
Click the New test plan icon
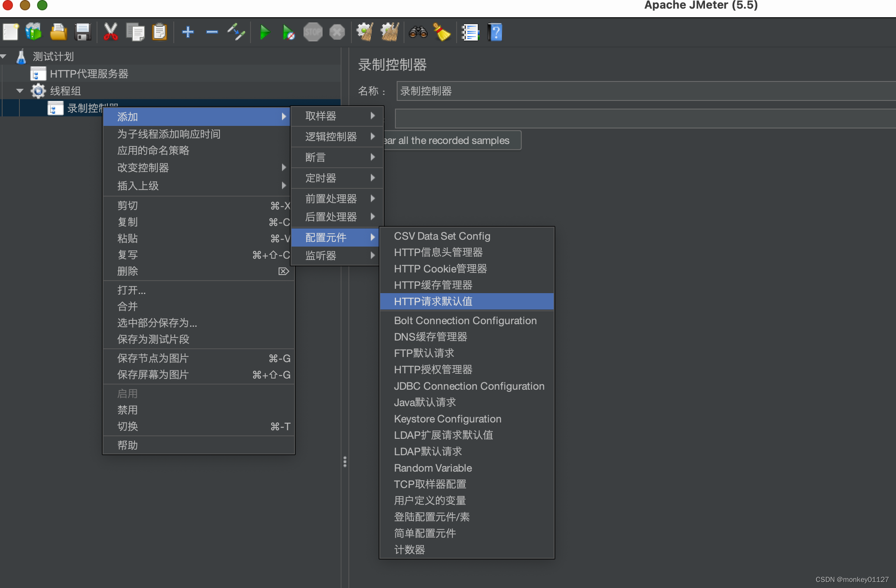pyautogui.click(x=11, y=32)
